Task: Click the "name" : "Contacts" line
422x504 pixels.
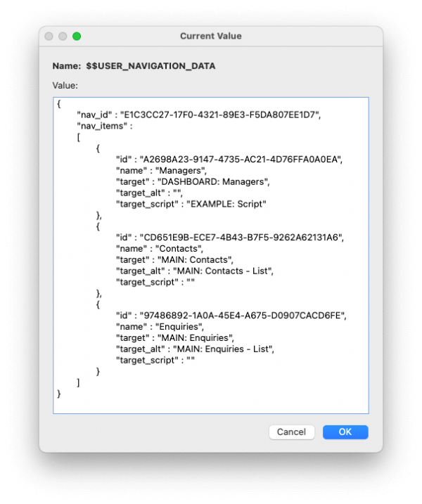Action: (160, 249)
